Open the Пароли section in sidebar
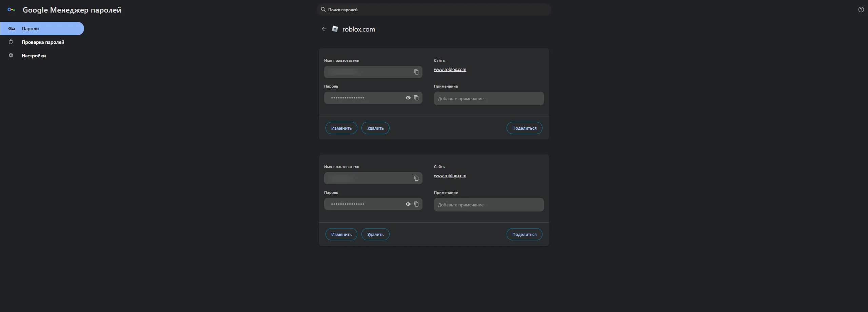Viewport: 868px width, 312px height. pyautogui.click(x=42, y=29)
